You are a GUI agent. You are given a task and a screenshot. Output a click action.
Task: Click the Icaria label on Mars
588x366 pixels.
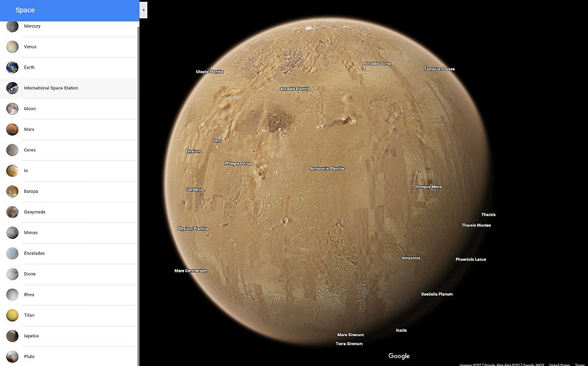(401, 330)
